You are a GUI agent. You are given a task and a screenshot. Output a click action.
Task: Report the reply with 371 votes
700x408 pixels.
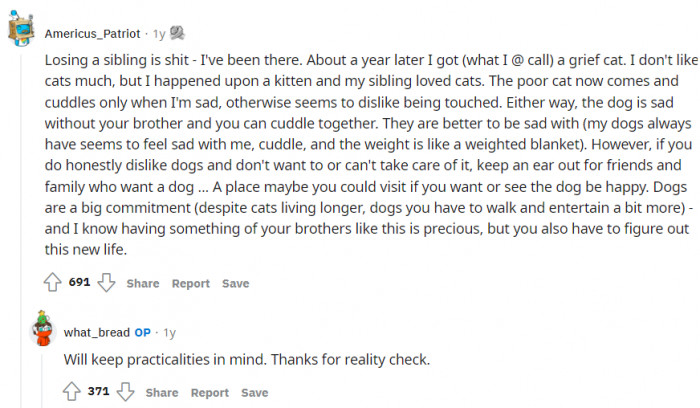tap(210, 392)
